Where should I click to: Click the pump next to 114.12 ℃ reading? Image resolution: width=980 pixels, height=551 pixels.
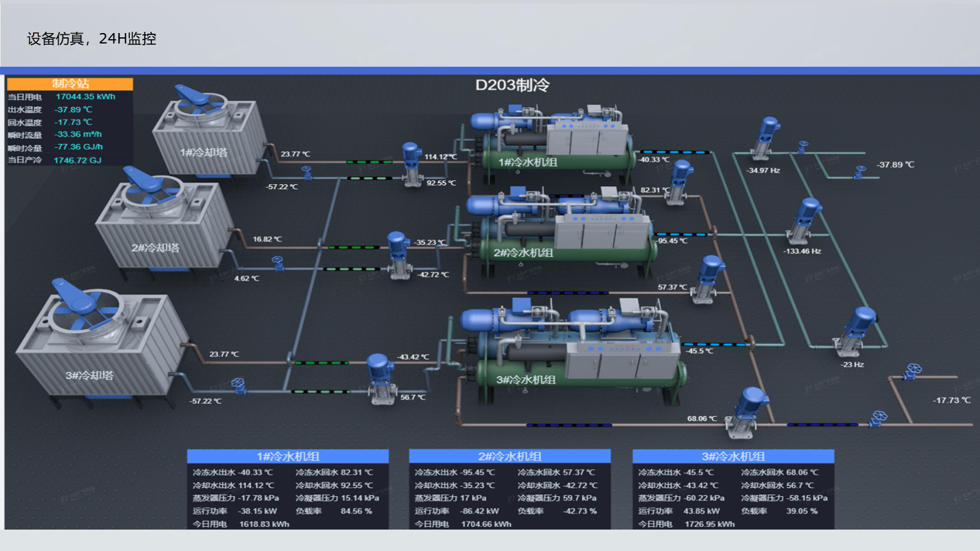pyautogui.click(x=411, y=163)
